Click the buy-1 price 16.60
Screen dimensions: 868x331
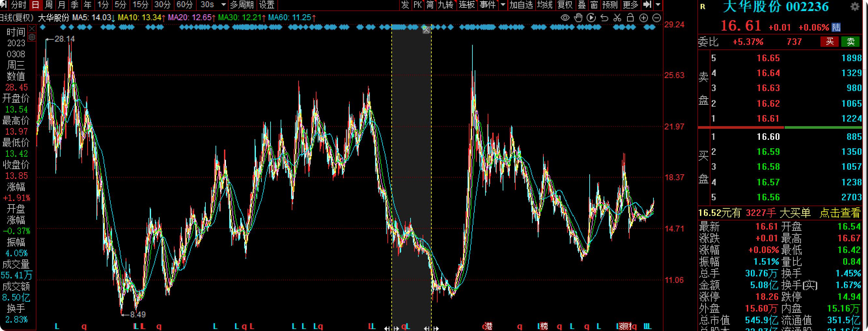point(768,137)
